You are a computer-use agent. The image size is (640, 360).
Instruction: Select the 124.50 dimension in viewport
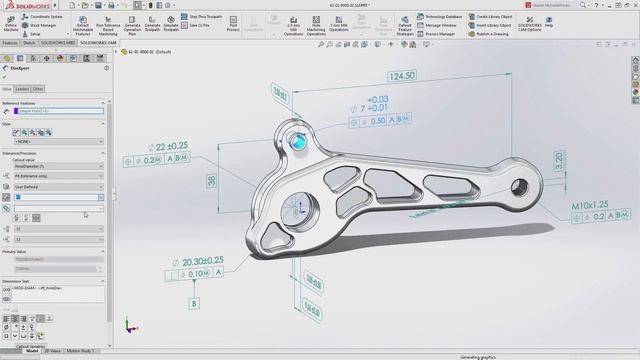tap(402, 76)
